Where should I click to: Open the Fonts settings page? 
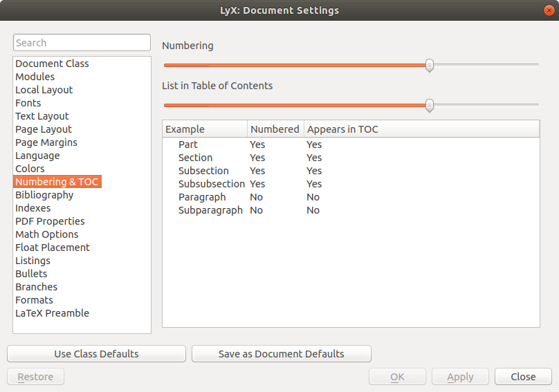[28, 103]
